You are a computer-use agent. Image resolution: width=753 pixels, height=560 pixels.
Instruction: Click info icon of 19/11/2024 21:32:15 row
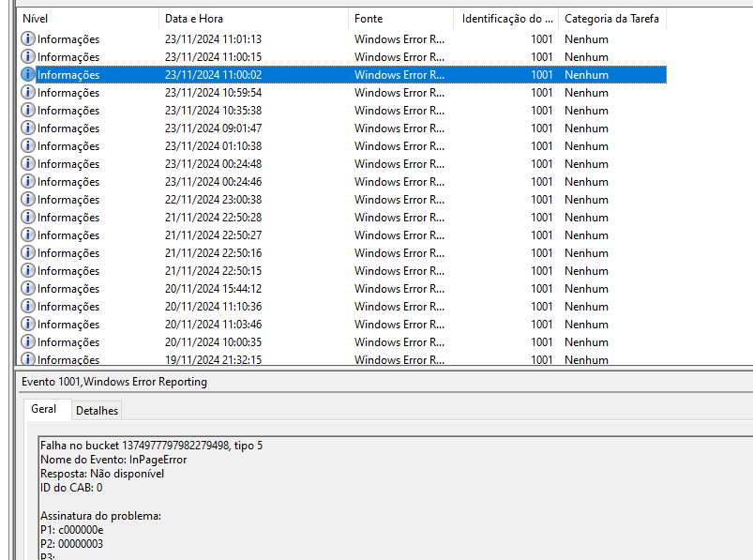[x=28, y=359]
